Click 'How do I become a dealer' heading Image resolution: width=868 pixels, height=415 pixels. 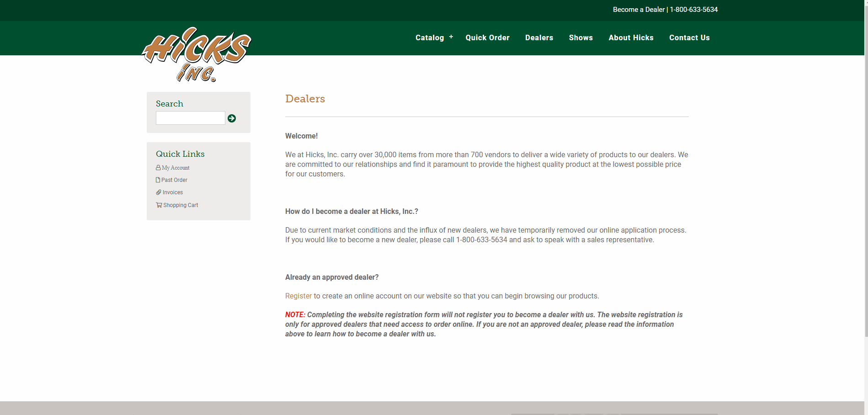[351, 212]
